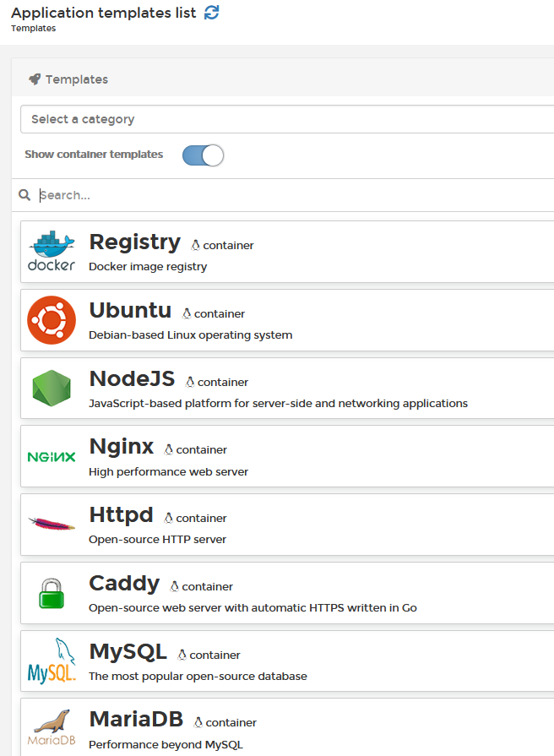Click the NodeJS green hexagon logo
This screenshot has width=554, height=756.
pos(52,388)
